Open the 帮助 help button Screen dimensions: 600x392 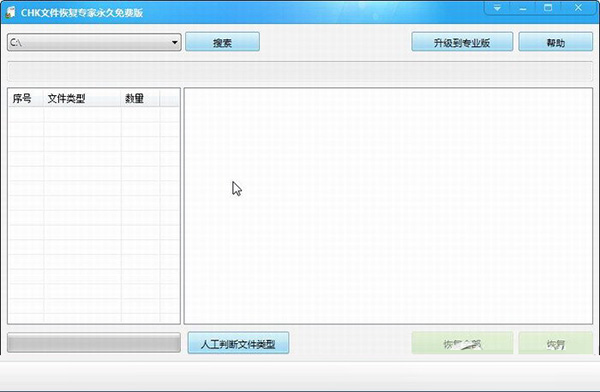[555, 42]
